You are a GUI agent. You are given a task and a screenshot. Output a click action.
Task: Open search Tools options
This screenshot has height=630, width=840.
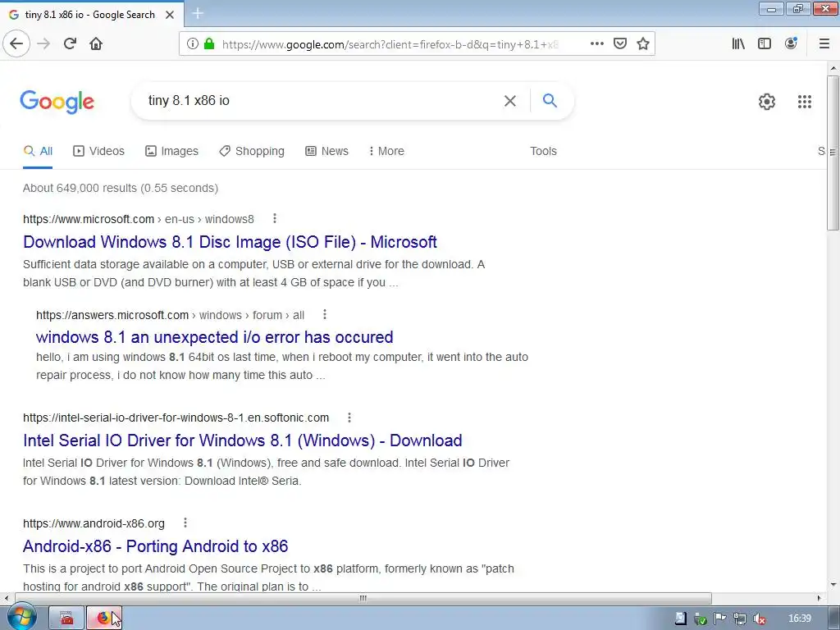pyautogui.click(x=543, y=151)
